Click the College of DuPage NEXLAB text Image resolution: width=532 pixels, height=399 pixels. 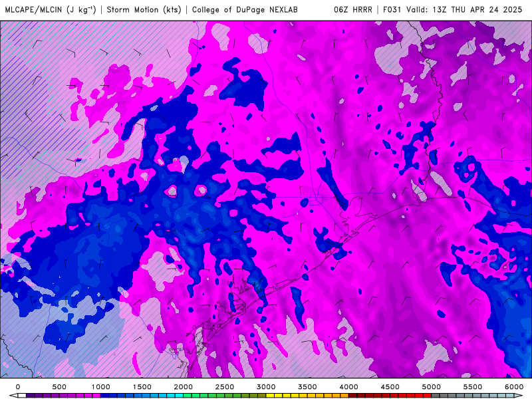(x=245, y=9)
